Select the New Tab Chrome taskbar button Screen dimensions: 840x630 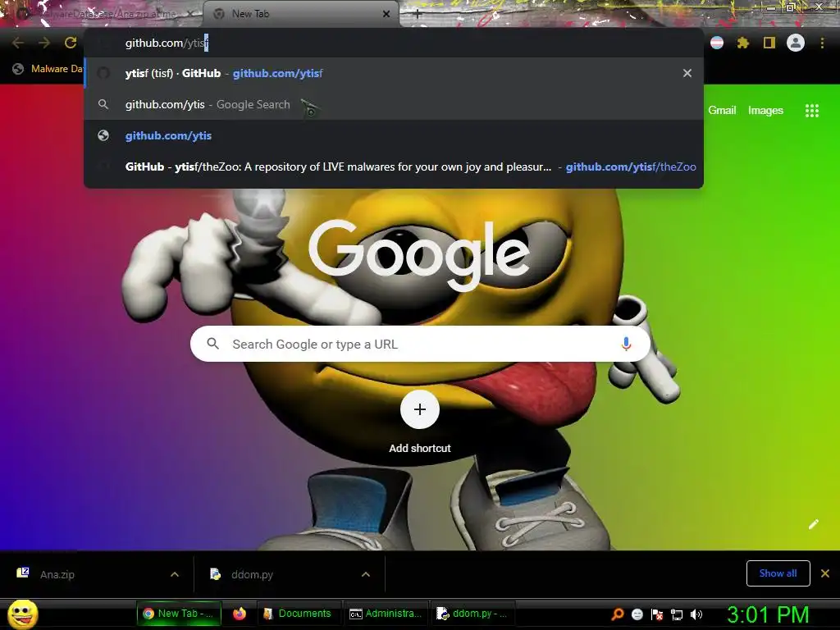pos(179,614)
